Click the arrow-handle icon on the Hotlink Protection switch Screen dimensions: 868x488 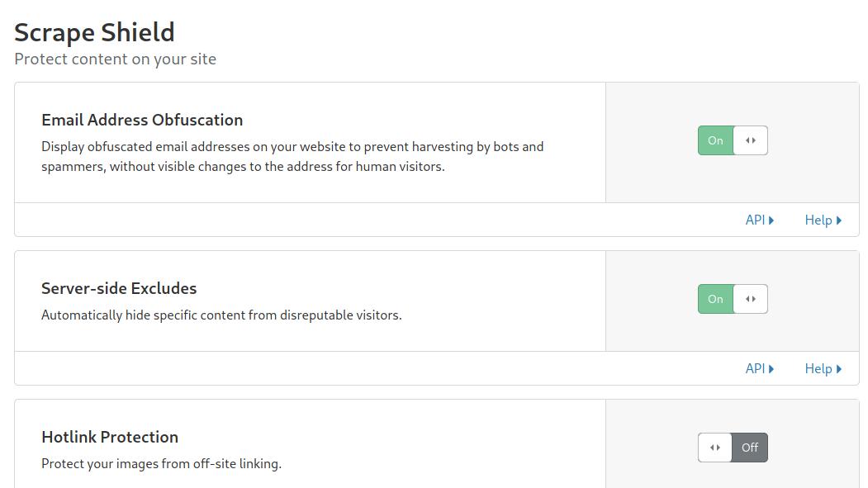pyautogui.click(x=715, y=447)
